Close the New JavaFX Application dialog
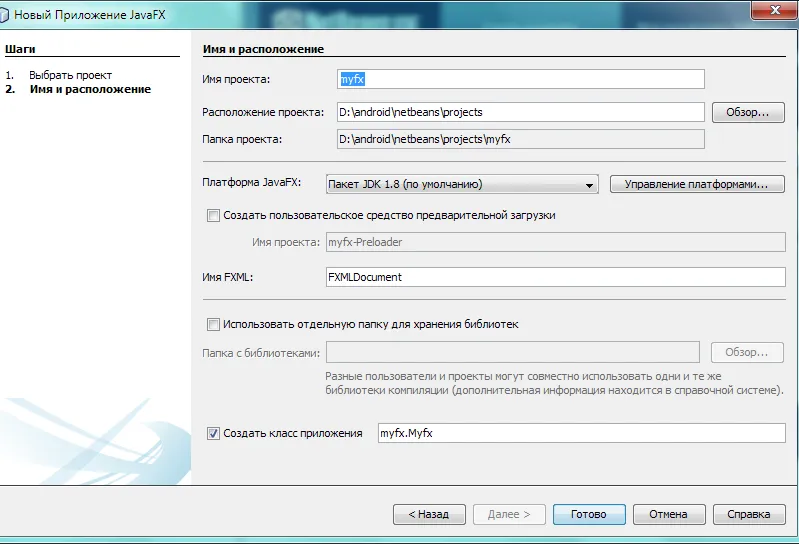 pyautogui.click(x=775, y=10)
